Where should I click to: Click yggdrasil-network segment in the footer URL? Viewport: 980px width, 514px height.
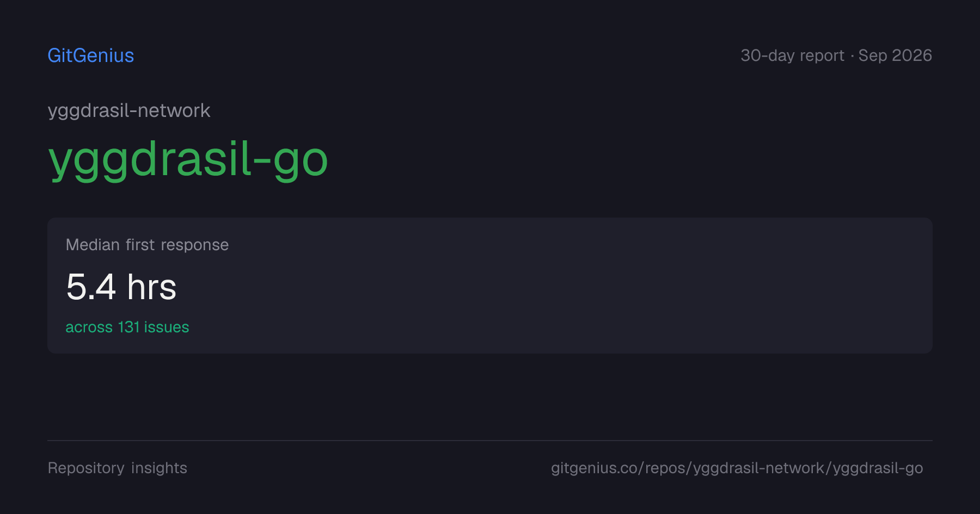click(758, 468)
